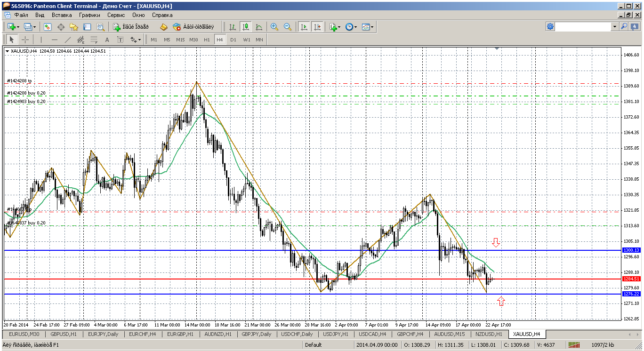Toggle the chart shift button
This screenshot has height=351, width=644.
coord(317,27)
